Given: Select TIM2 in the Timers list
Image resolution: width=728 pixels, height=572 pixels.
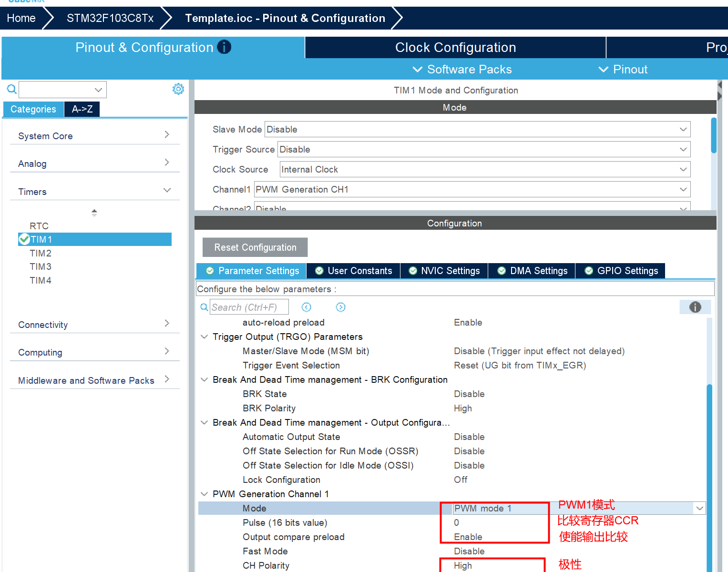Looking at the screenshot, I should pos(41,253).
